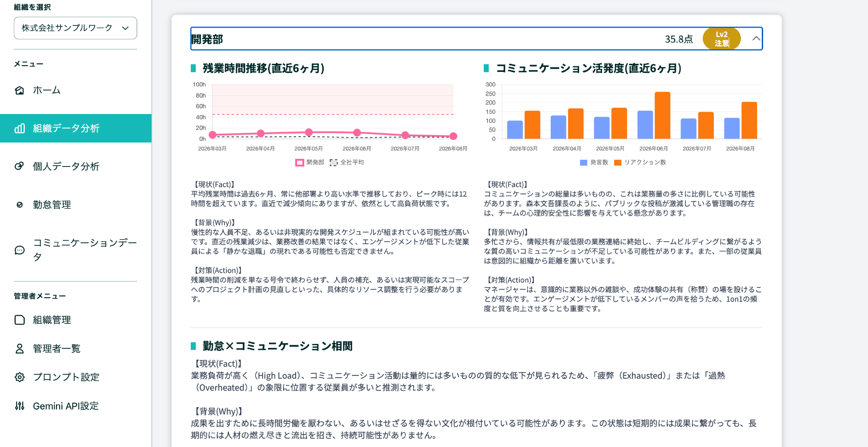868x447 pixels.
Task: Click the 勤怠管理 check icon
Action: [19, 204]
